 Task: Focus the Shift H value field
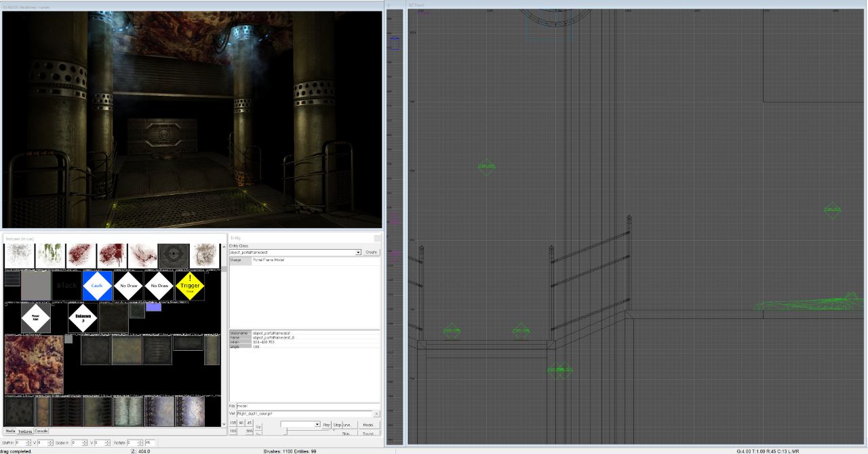pos(21,442)
